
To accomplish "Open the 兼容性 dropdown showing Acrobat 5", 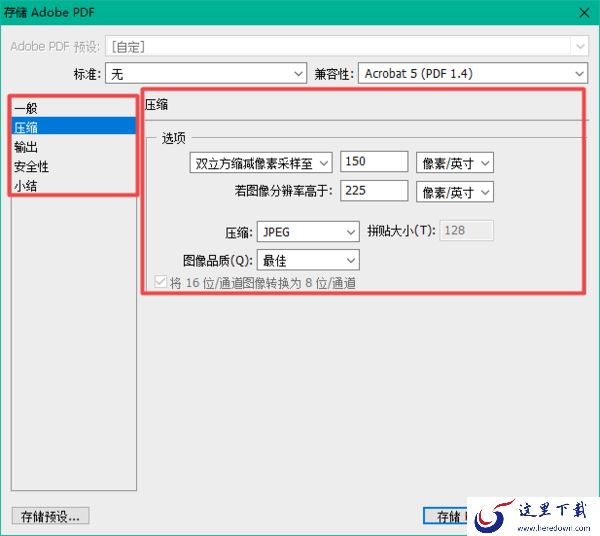I will [x=473, y=73].
